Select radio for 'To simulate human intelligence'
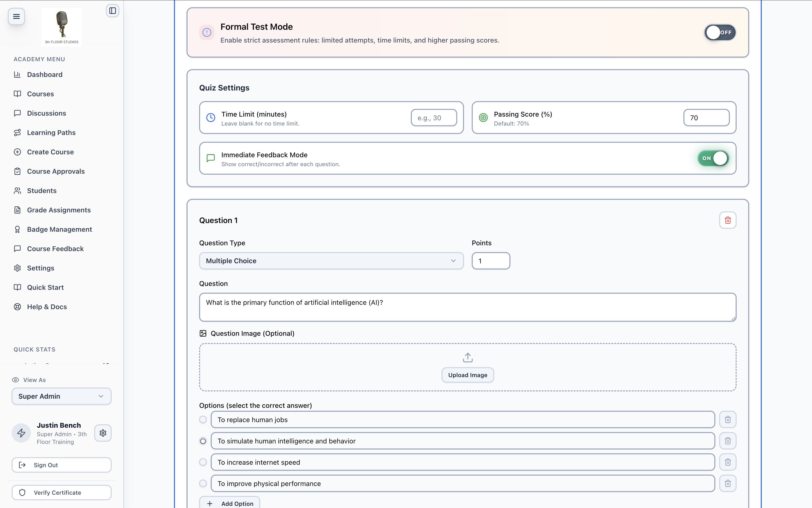The width and height of the screenshot is (812, 508). pyautogui.click(x=203, y=441)
